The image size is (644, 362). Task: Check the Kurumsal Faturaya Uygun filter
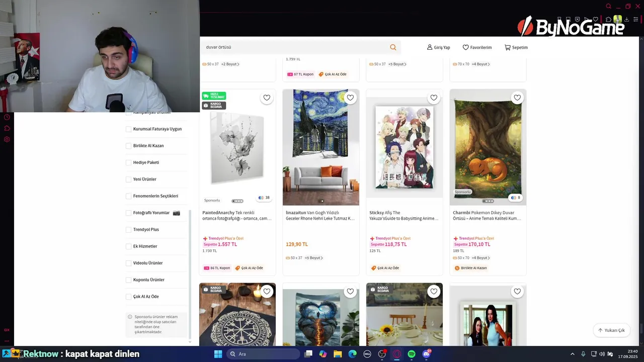click(x=128, y=129)
